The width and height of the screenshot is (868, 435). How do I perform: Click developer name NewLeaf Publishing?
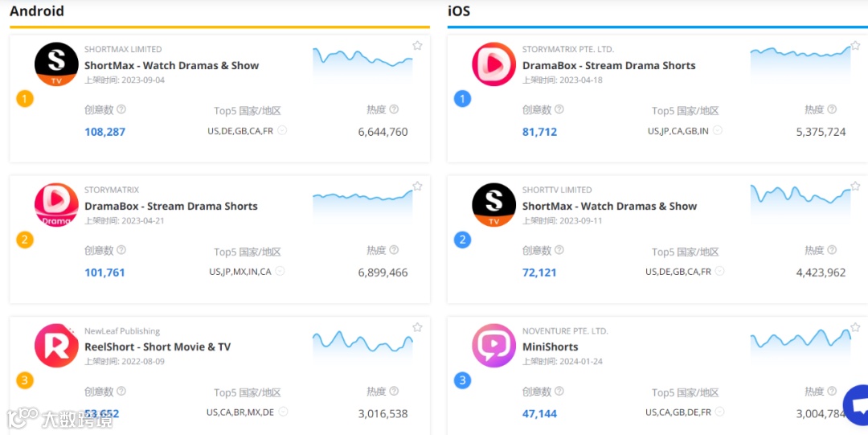point(122,330)
